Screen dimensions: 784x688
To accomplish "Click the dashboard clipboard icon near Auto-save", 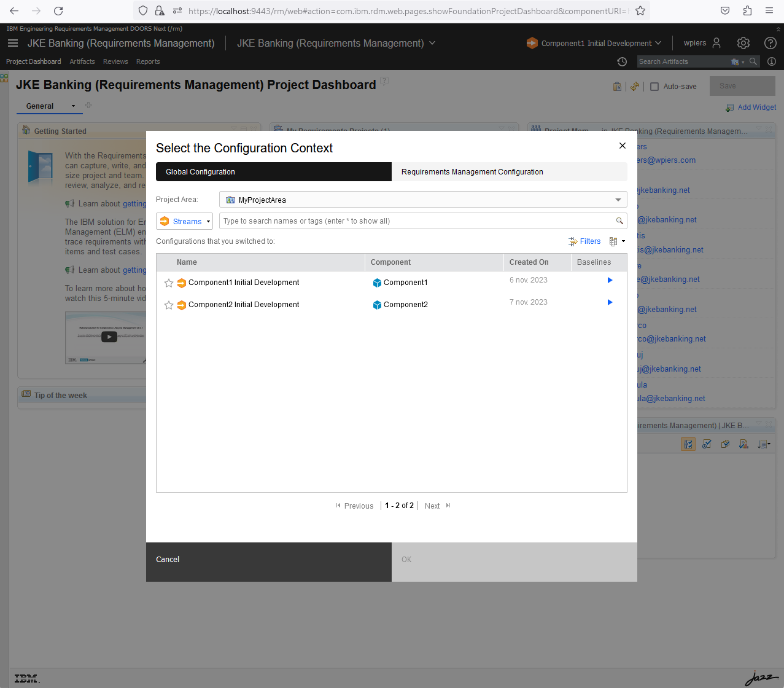I will (617, 87).
